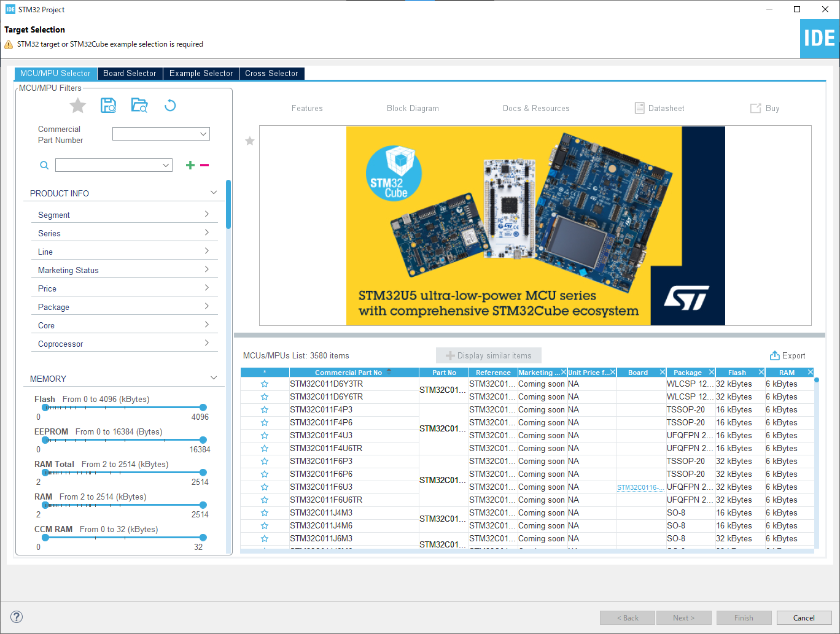Favorite STM32C011F4U6TR with its star
840x634 pixels.
[265, 449]
